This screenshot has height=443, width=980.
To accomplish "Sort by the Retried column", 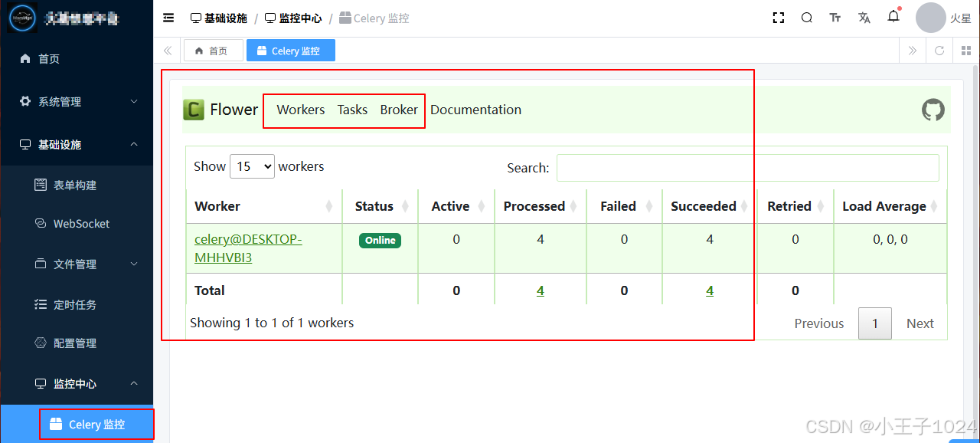I will tap(795, 206).
